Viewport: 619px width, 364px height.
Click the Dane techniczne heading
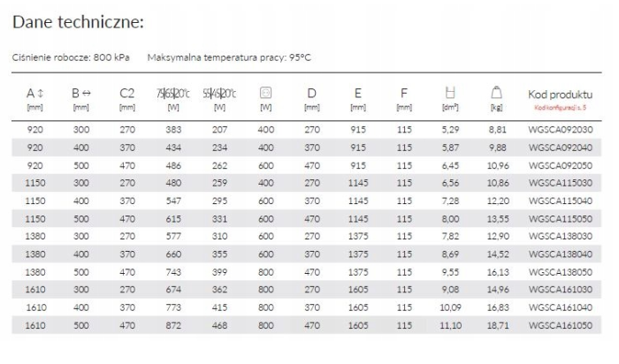(x=78, y=22)
